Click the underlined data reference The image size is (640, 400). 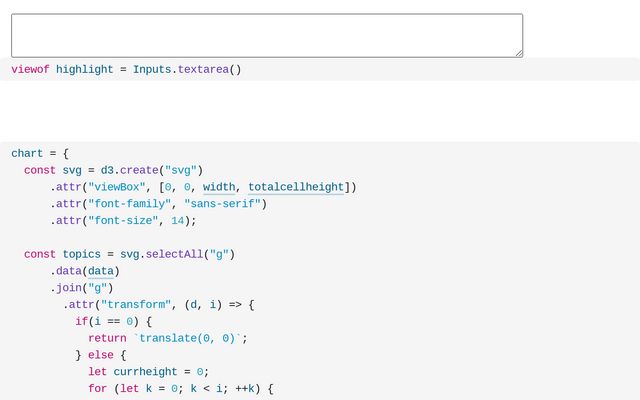101,271
